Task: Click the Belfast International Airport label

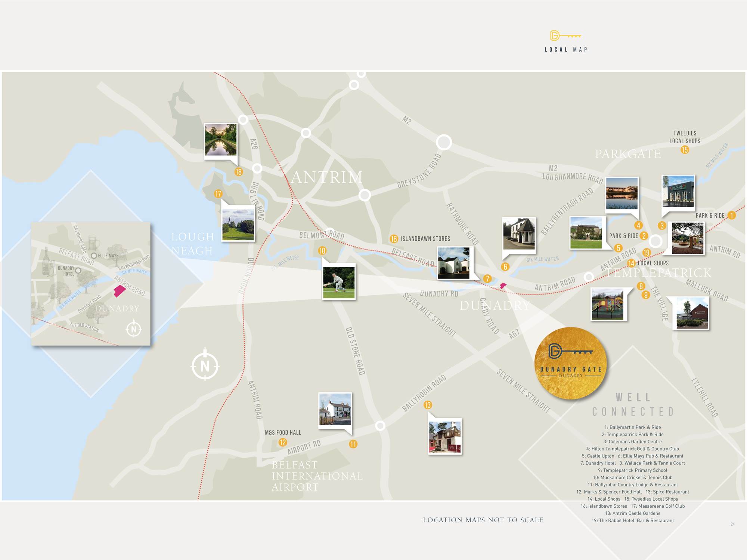Action: [x=317, y=476]
